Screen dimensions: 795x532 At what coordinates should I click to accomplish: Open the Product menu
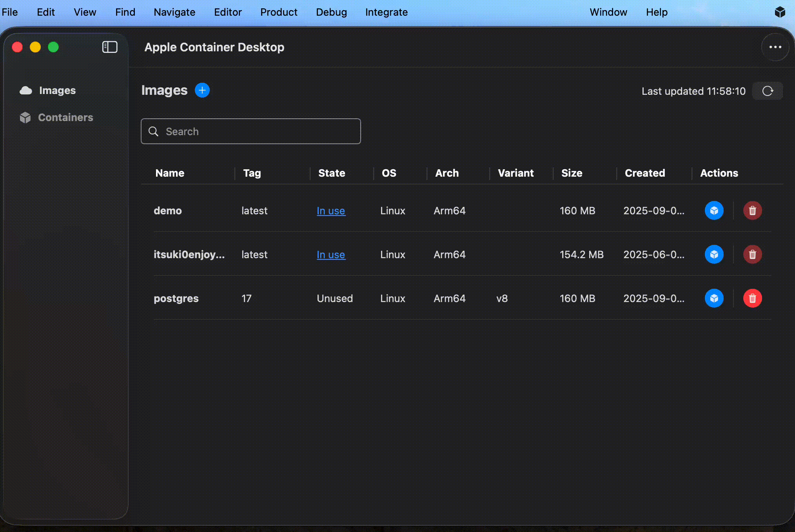point(279,12)
